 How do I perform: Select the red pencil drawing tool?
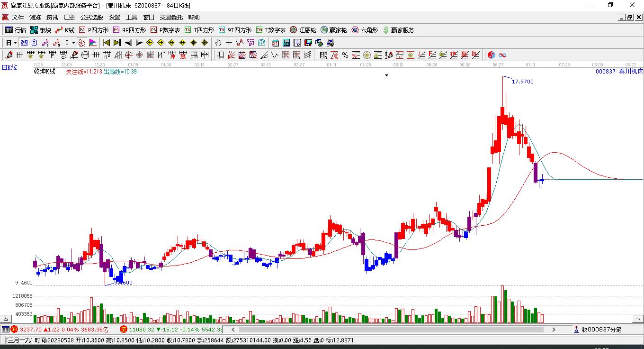point(9,55)
